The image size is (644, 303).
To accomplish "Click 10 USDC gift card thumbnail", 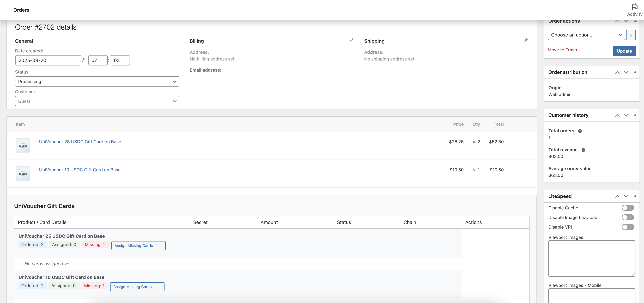I will click(23, 173).
